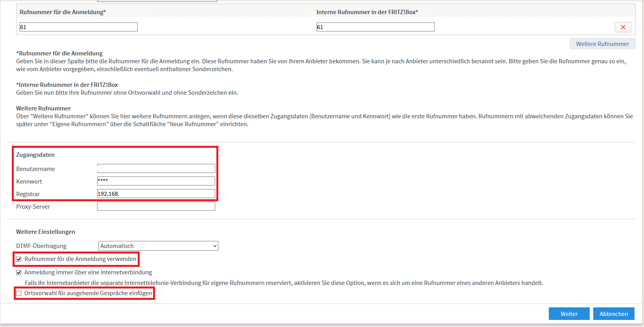Image resolution: width=644 pixels, height=327 pixels.
Task: Disable Anmeldung immer über eine Internetverbindung
Action: click(x=19, y=273)
